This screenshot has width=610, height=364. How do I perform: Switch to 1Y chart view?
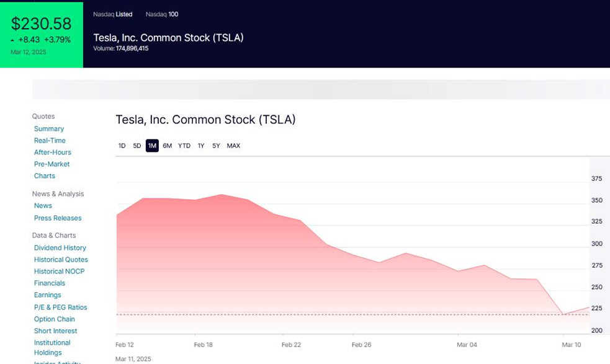pos(201,146)
